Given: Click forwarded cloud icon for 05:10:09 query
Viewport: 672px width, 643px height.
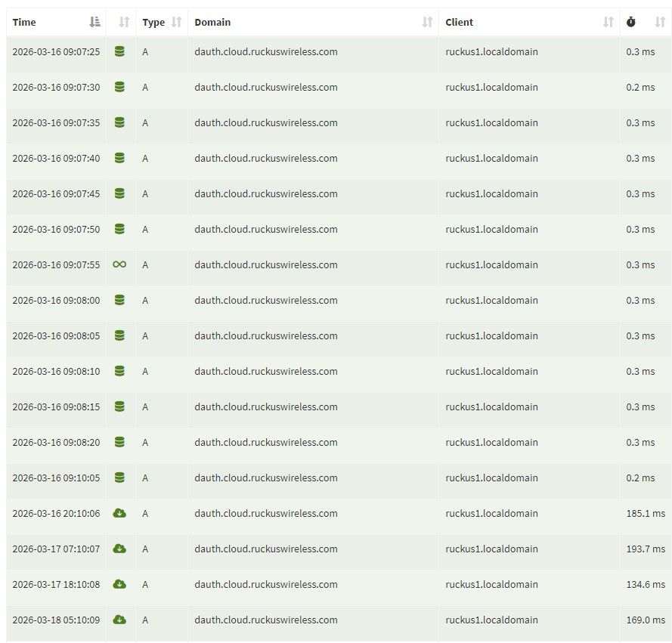Looking at the screenshot, I should point(119,620).
